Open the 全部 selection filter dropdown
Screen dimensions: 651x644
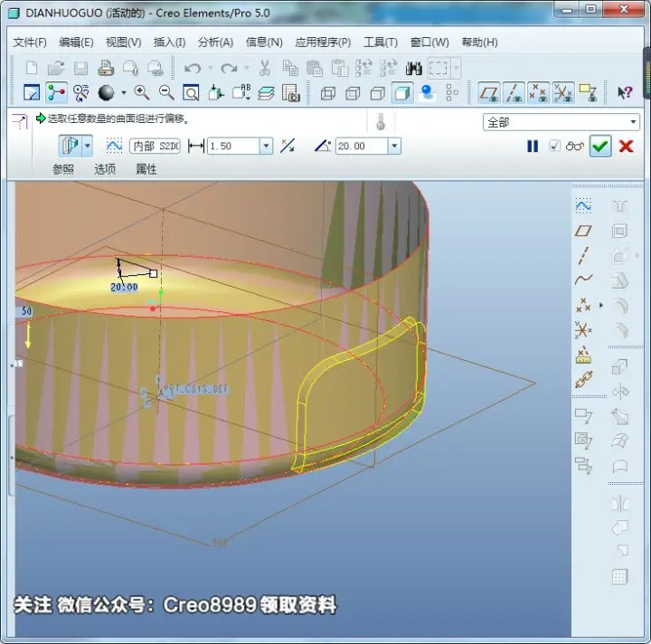(x=633, y=122)
